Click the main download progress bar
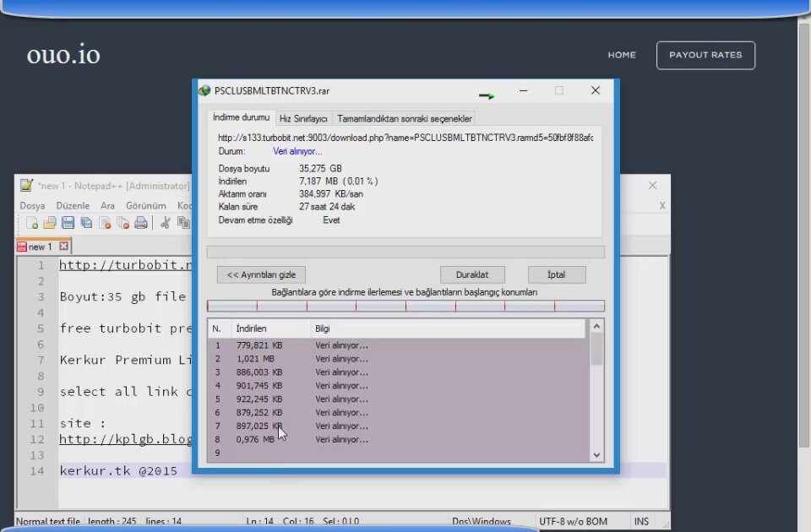811x532 pixels. pyautogui.click(x=405, y=252)
